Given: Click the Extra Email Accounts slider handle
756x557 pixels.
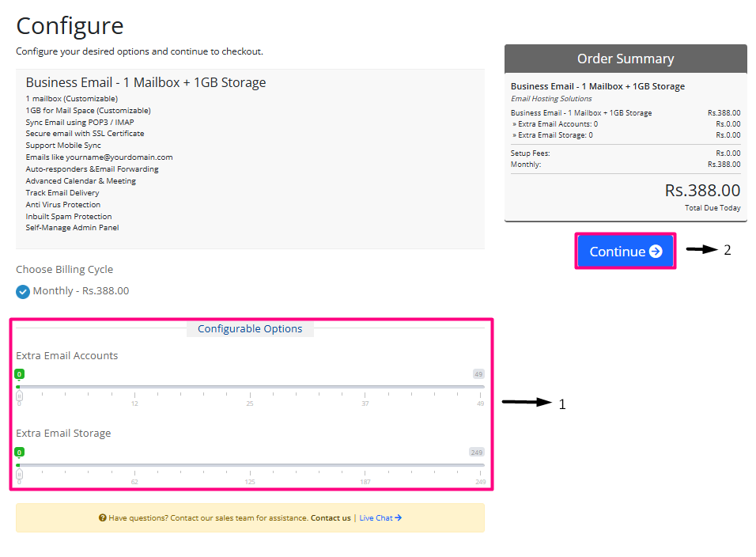Looking at the screenshot, I should pyautogui.click(x=19, y=396).
